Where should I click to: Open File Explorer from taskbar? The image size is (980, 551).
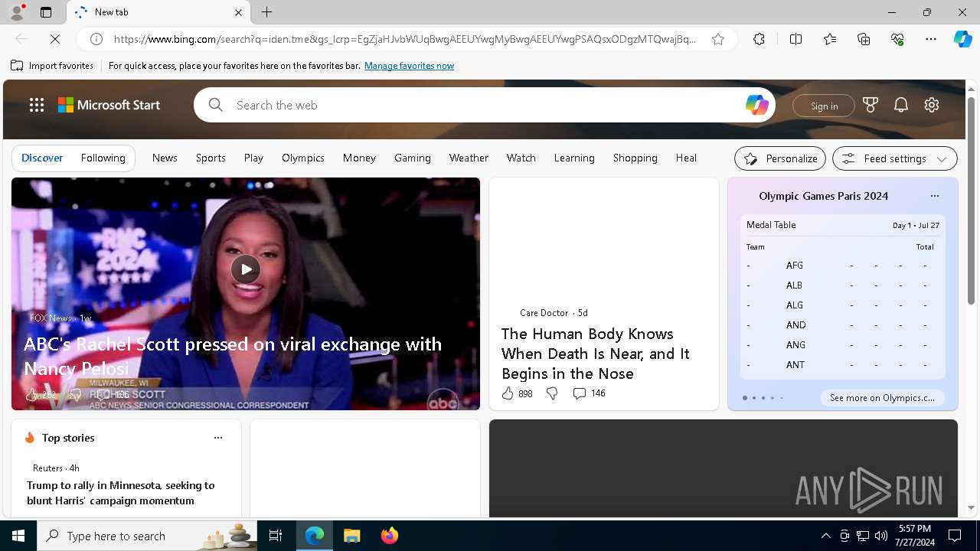[x=352, y=536]
